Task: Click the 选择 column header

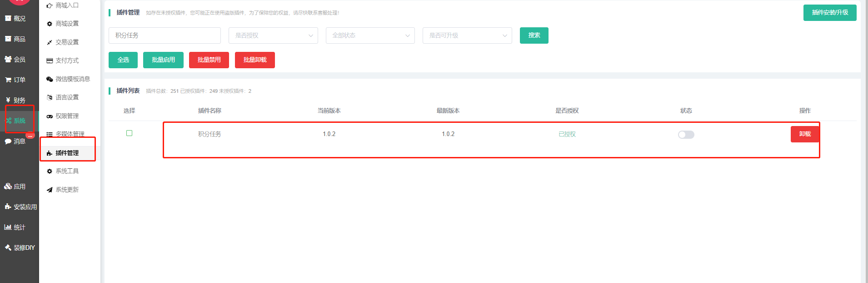Action: pos(129,111)
